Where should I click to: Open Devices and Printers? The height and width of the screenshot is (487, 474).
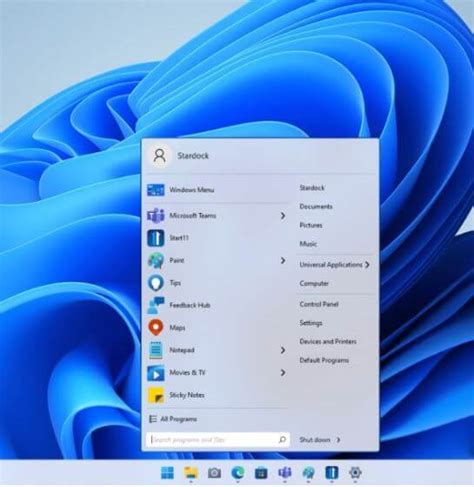point(328,341)
